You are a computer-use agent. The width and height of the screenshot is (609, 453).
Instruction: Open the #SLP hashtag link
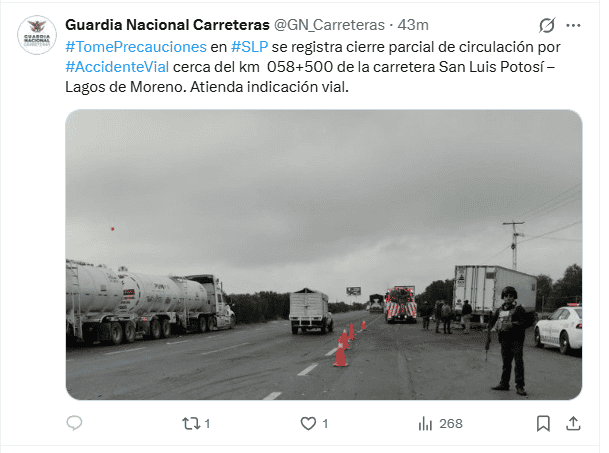click(249, 47)
